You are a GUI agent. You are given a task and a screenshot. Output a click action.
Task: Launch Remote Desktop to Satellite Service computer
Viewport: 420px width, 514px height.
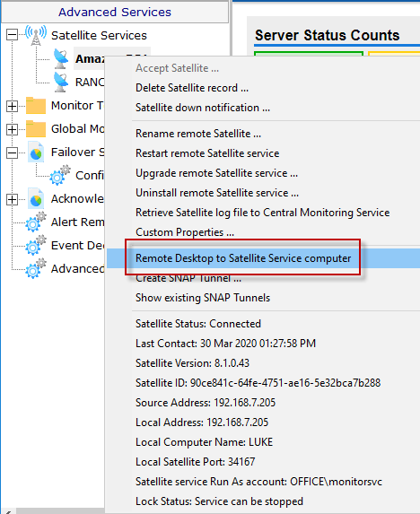(x=243, y=258)
